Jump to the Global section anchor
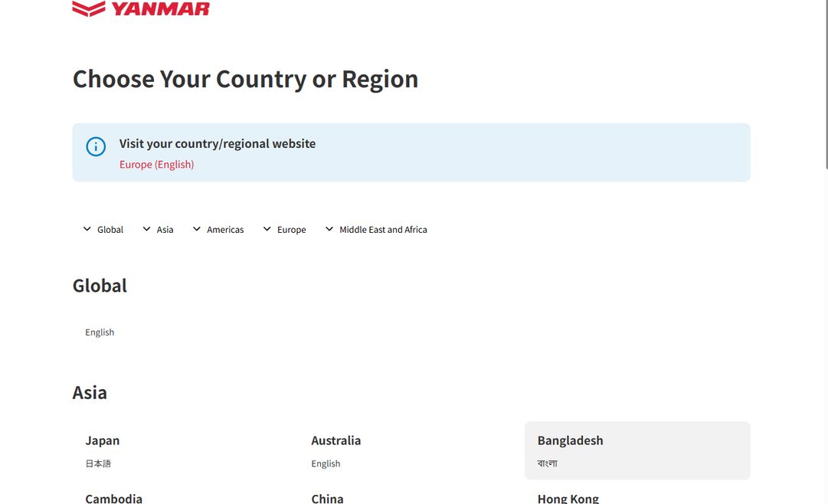The height and width of the screenshot is (504, 828). tap(103, 229)
